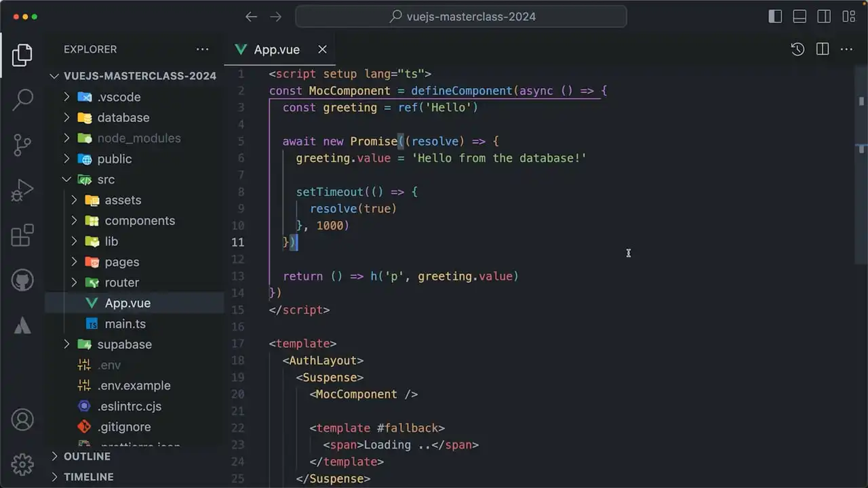Expand the public folder

coord(134,159)
